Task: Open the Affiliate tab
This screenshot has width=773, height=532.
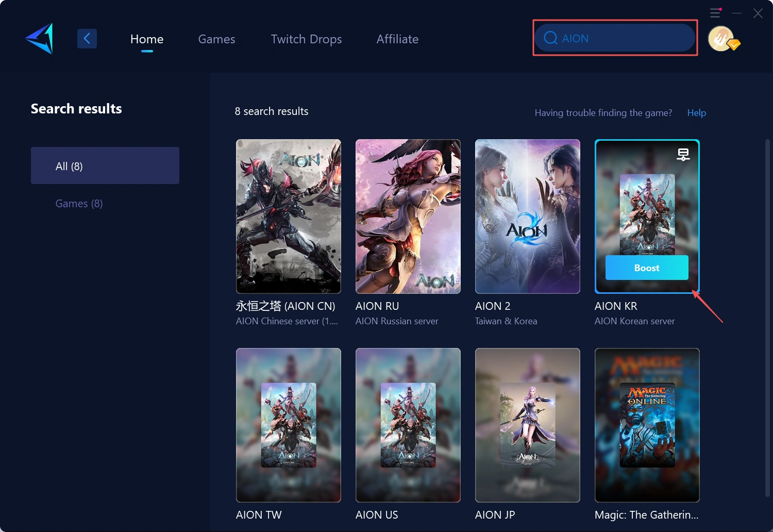Action: [x=397, y=39]
